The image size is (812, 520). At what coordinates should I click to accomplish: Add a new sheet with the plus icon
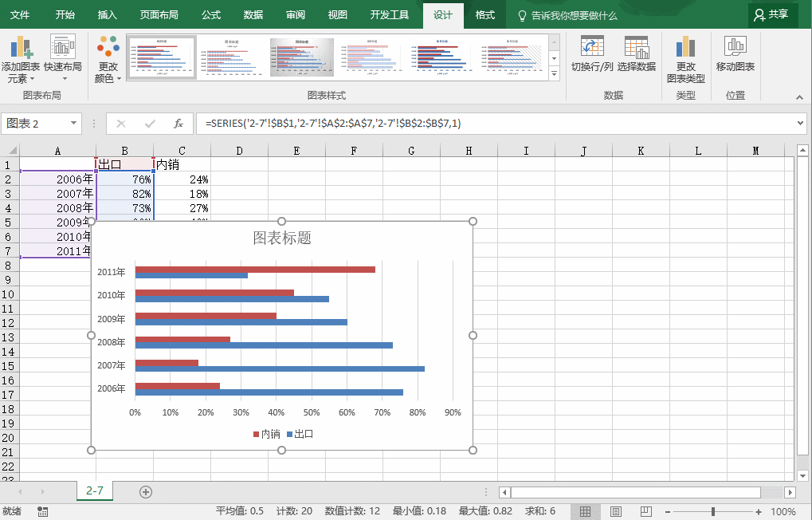pyautogui.click(x=146, y=492)
